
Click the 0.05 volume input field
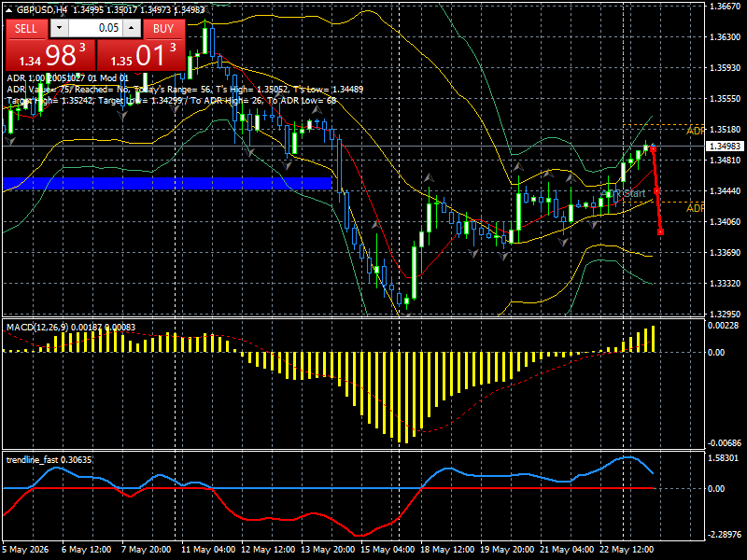(96, 28)
